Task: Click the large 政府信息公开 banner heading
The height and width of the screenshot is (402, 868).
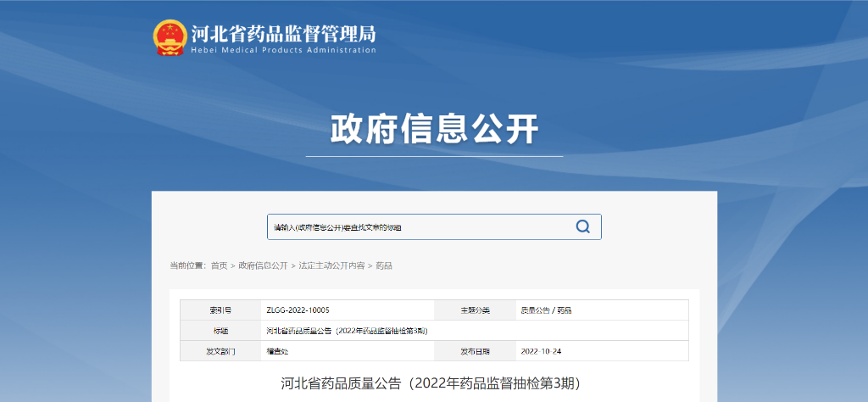Action: coord(434,130)
